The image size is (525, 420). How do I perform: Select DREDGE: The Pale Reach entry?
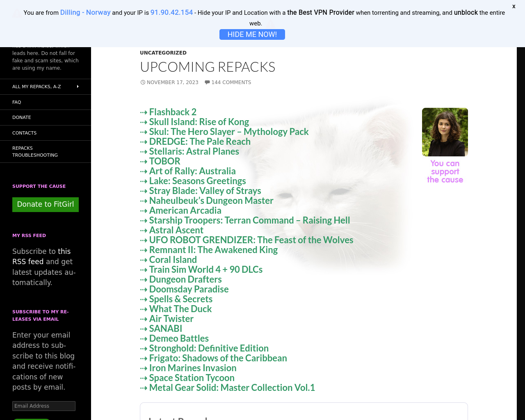click(200, 142)
